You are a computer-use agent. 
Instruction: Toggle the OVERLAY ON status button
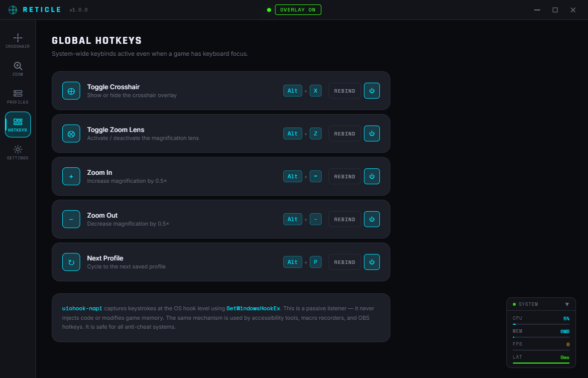point(298,10)
